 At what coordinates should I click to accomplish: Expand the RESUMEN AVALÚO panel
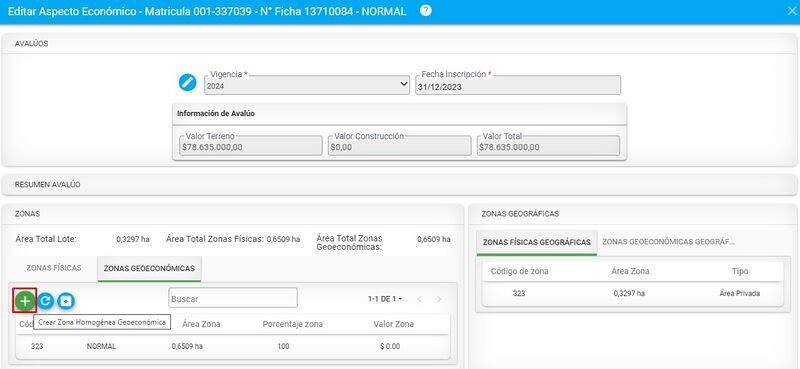point(399,185)
